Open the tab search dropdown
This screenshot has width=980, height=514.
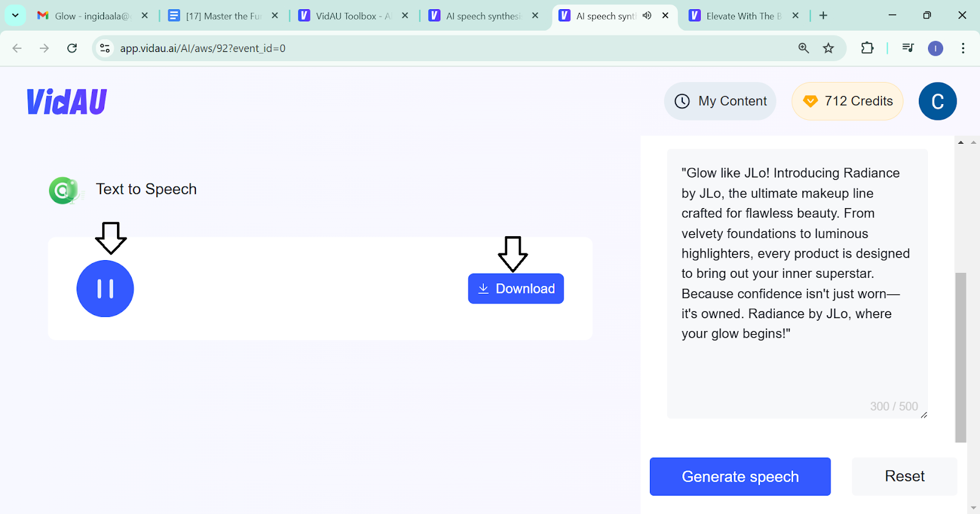pyautogui.click(x=15, y=15)
